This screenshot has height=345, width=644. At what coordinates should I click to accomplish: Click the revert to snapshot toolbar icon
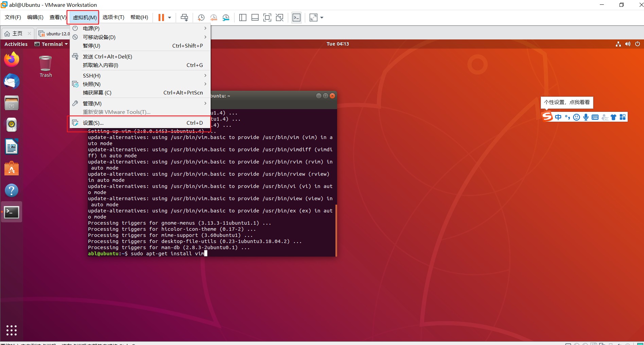[213, 18]
